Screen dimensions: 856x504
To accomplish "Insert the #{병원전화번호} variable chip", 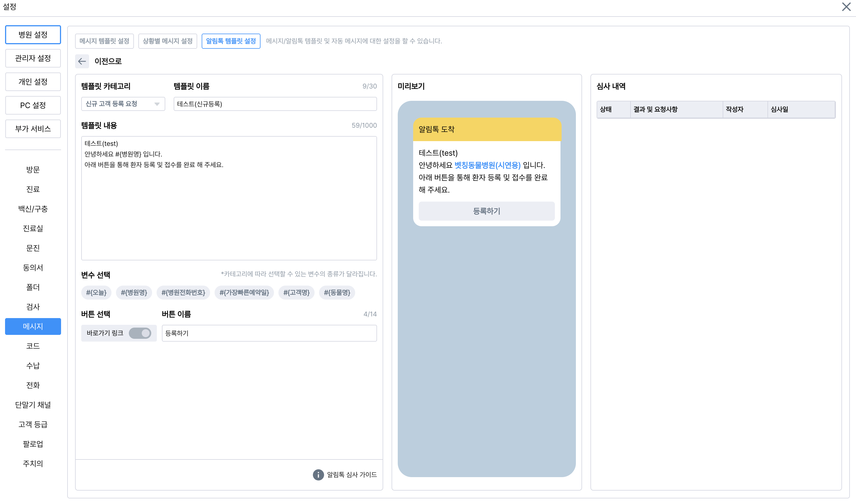I will point(183,292).
